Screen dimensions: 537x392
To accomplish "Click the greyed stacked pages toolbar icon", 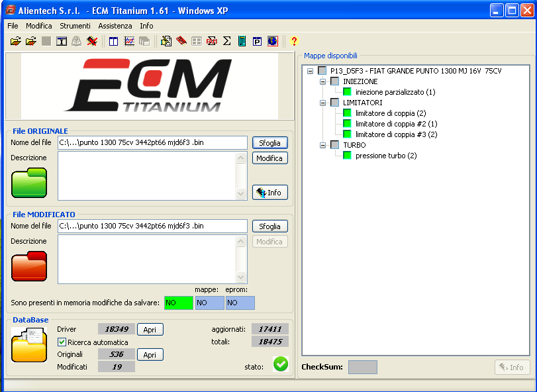I will [x=76, y=42].
